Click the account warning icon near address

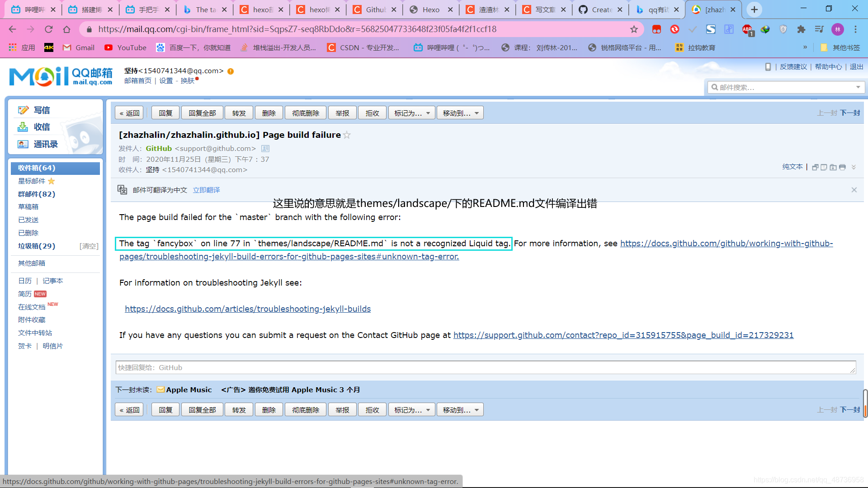pyautogui.click(x=231, y=71)
